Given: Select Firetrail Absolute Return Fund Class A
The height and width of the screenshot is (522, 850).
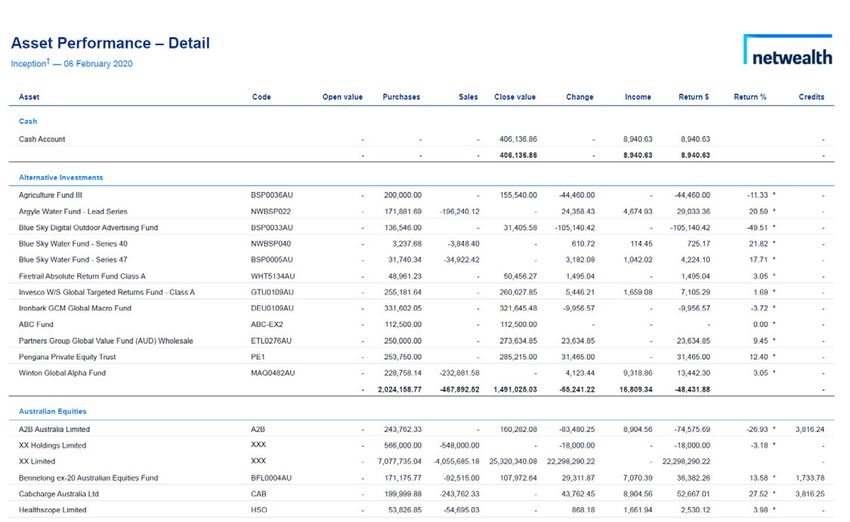Looking at the screenshot, I should [x=82, y=276].
